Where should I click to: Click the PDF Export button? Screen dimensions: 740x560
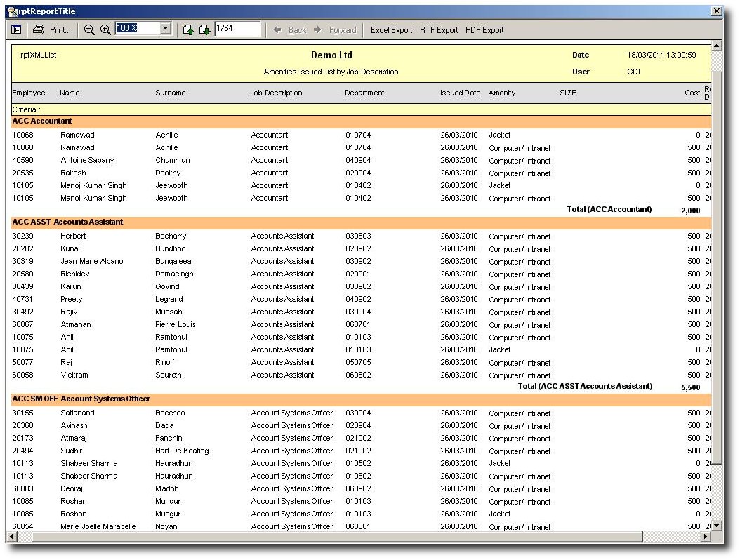coord(484,30)
